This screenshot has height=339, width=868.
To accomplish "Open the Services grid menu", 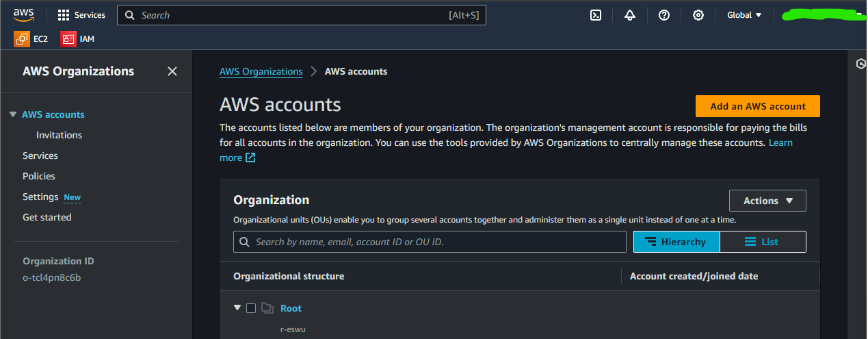I will [x=81, y=15].
